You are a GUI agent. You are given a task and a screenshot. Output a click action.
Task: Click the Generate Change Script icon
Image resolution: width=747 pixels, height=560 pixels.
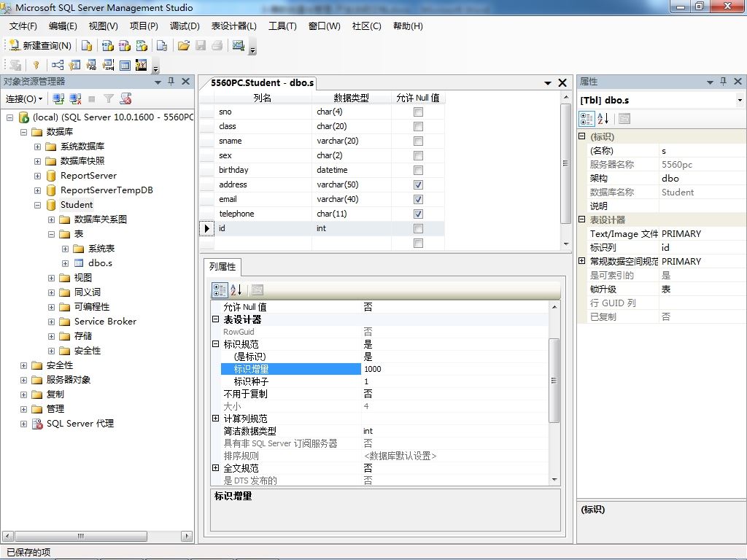[15, 65]
